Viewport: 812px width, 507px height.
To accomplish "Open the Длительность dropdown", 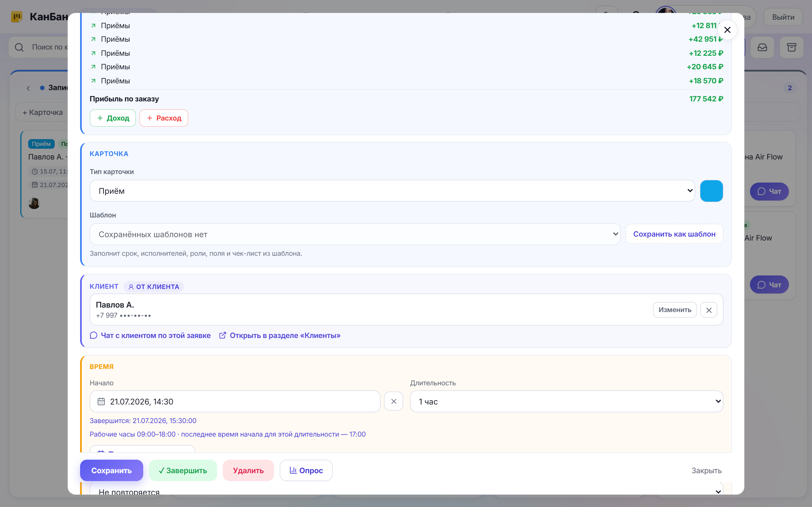I will pos(566,401).
